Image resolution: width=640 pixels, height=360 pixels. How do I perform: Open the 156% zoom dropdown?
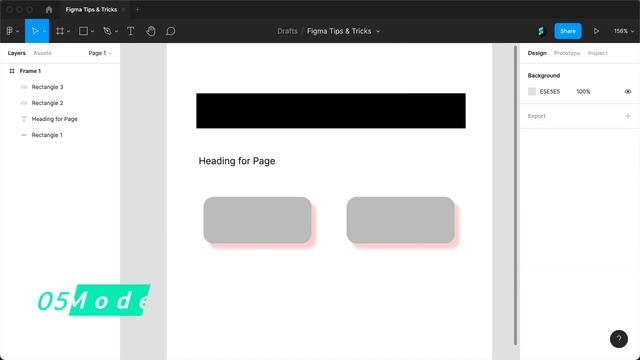(x=624, y=31)
